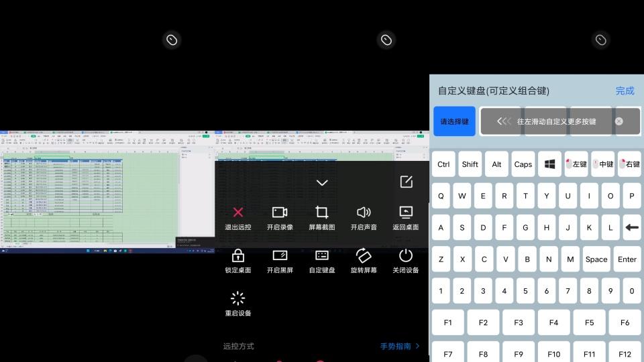Click the edit pencil icon in menu

(x=406, y=182)
